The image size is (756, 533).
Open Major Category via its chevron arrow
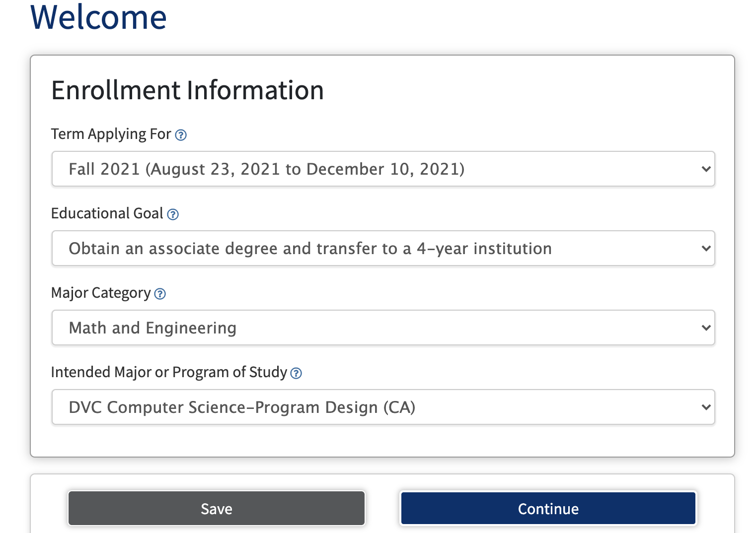(706, 328)
